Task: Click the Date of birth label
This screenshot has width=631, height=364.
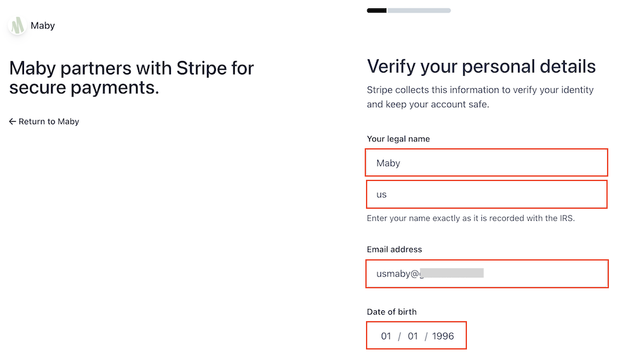Action: [x=392, y=312]
